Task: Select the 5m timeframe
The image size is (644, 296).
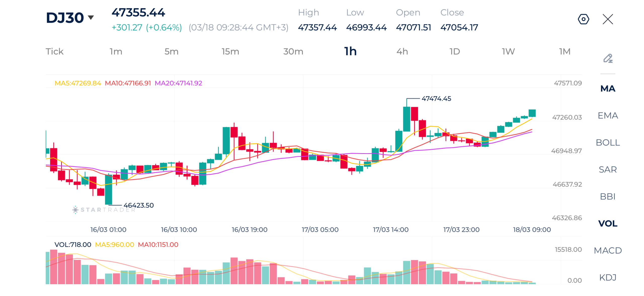Action: pyautogui.click(x=171, y=52)
